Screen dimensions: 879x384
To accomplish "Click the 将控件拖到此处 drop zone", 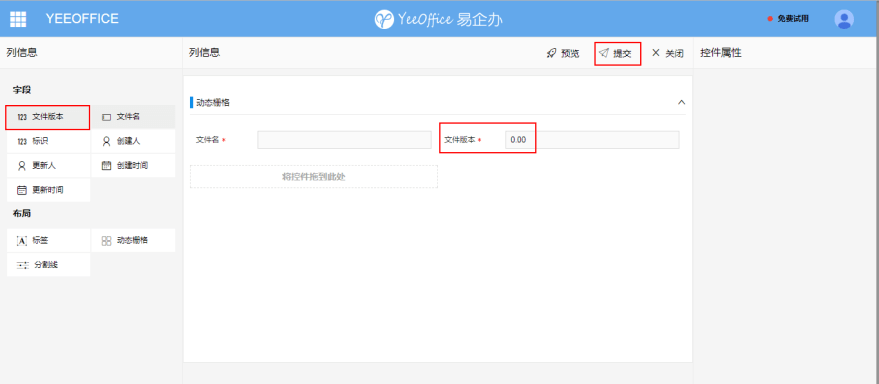I will [x=314, y=177].
